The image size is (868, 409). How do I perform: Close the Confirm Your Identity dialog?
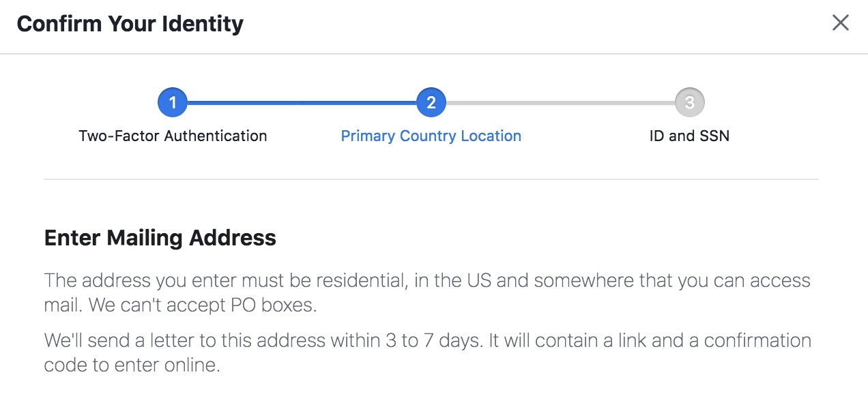coord(840,23)
